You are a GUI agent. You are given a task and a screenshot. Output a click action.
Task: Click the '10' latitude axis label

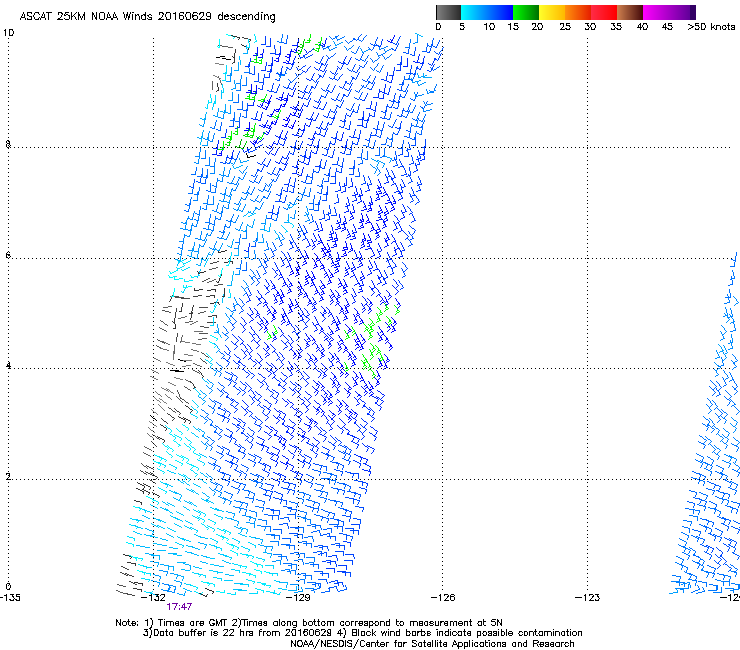(8, 33)
